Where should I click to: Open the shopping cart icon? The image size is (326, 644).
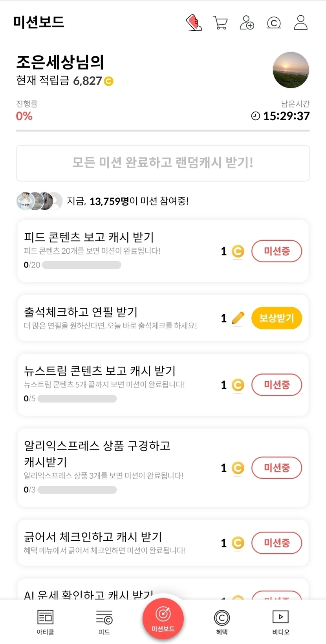(x=220, y=23)
